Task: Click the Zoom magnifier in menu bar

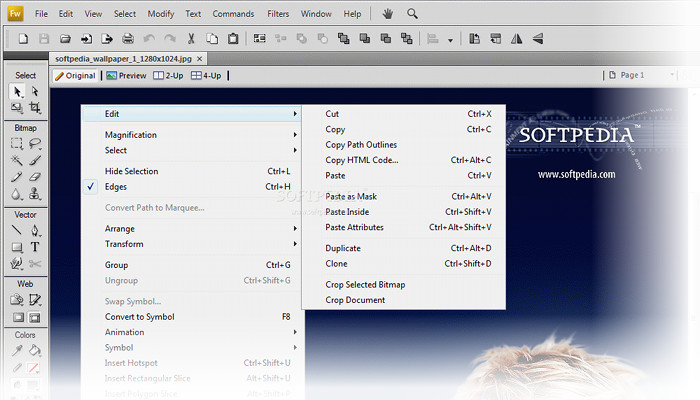Action: point(412,14)
